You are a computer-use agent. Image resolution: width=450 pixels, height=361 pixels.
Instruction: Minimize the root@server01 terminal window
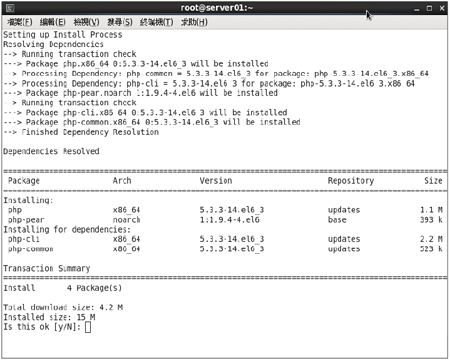click(x=417, y=9)
